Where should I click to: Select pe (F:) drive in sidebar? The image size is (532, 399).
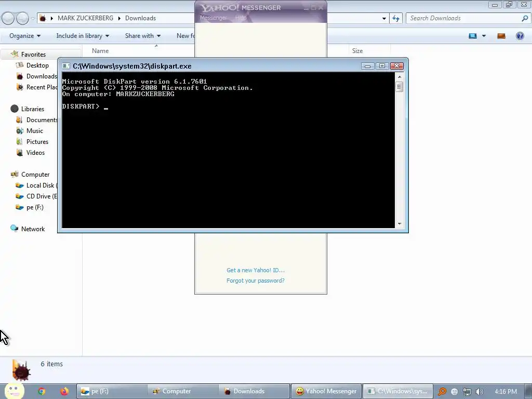(x=35, y=207)
